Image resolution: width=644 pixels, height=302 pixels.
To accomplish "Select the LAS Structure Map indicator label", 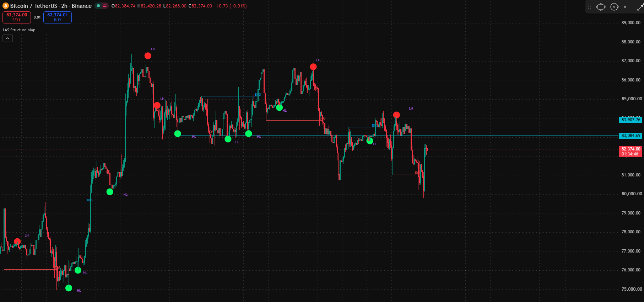I will tap(19, 30).
